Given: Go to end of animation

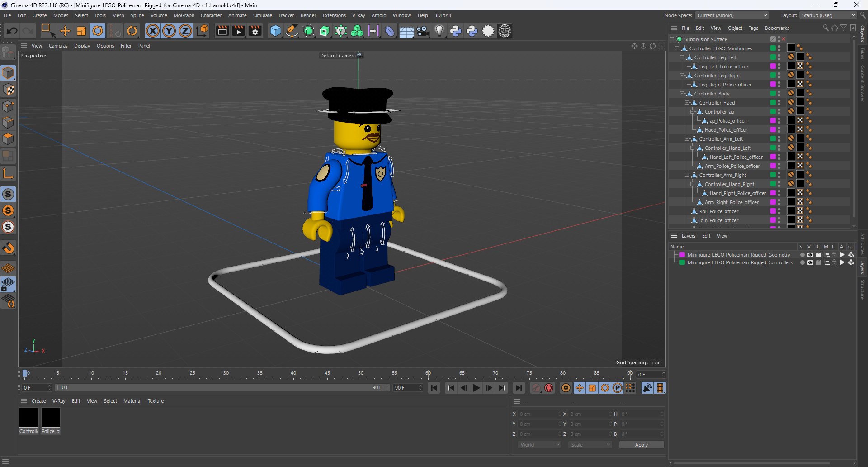Looking at the screenshot, I should point(519,388).
